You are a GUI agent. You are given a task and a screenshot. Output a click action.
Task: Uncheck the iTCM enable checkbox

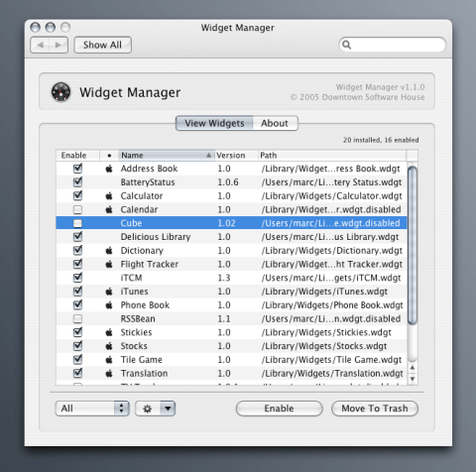[77, 278]
